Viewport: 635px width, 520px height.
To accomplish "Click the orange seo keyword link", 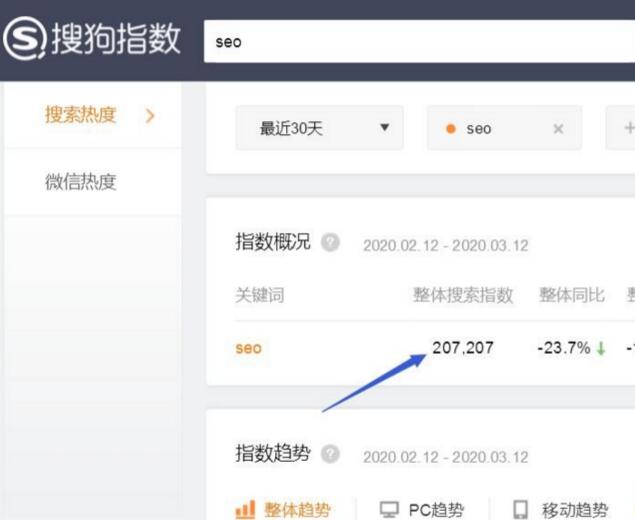I will coord(249,348).
